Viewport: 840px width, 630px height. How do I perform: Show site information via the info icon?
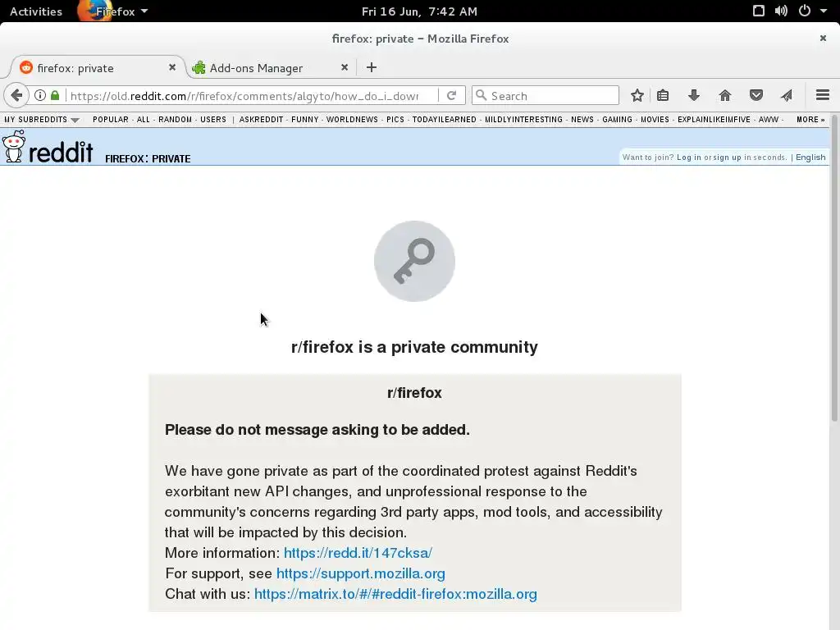[40, 95]
